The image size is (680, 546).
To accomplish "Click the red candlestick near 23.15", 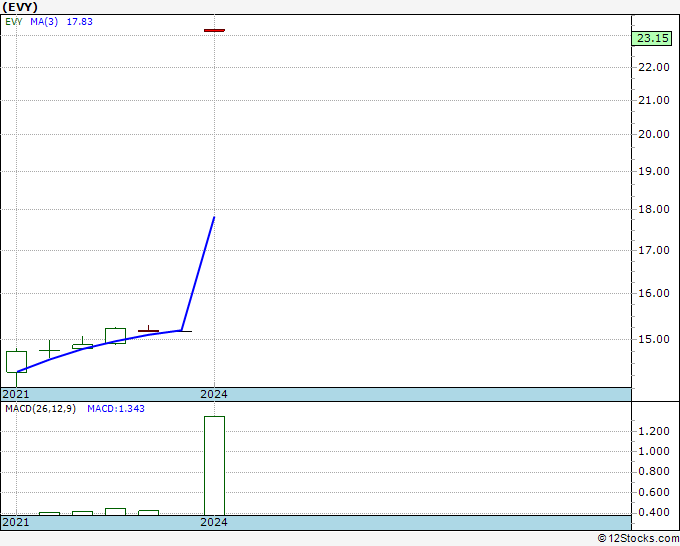I will [x=214, y=30].
